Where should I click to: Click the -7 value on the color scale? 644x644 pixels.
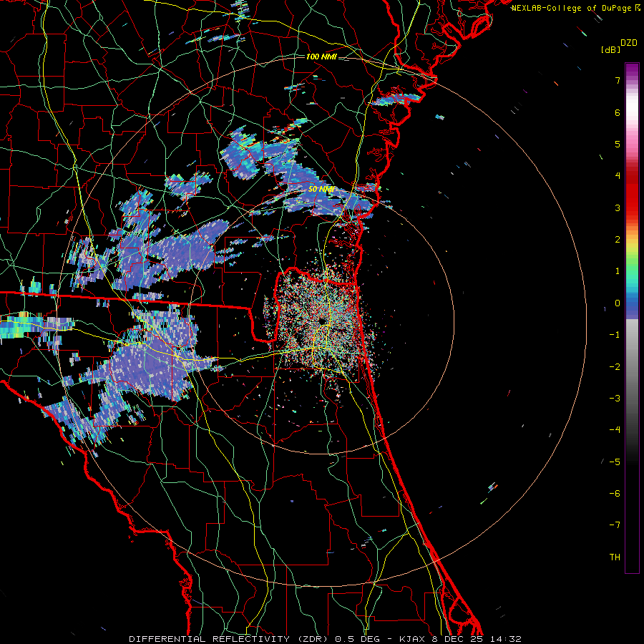click(615, 525)
